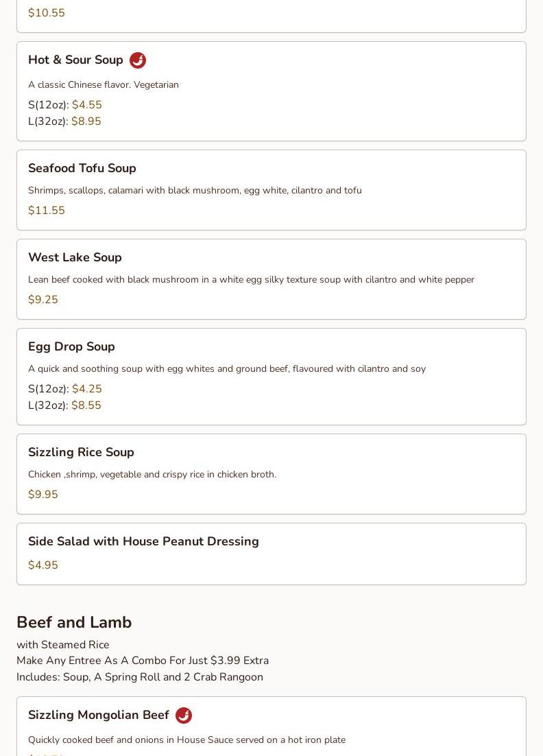The image size is (543, 756).
Task: Click the $10.55 price at the top
Action: (x=47, y=13)
